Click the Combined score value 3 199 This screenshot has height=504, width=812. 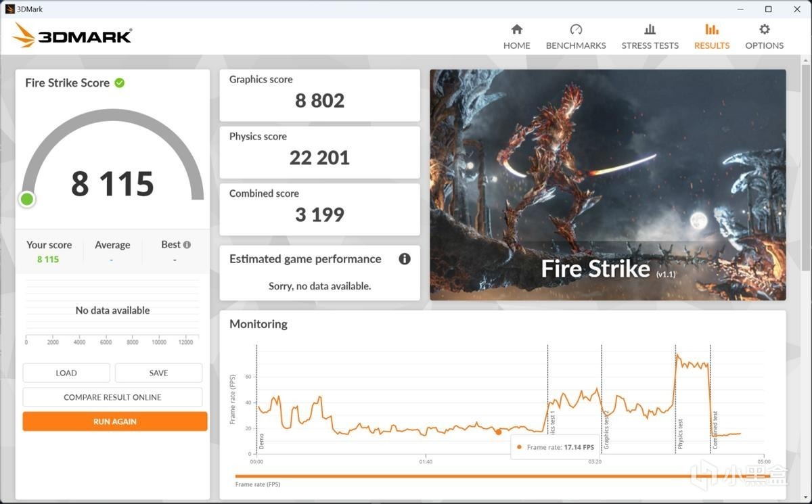tap(320, 214)
